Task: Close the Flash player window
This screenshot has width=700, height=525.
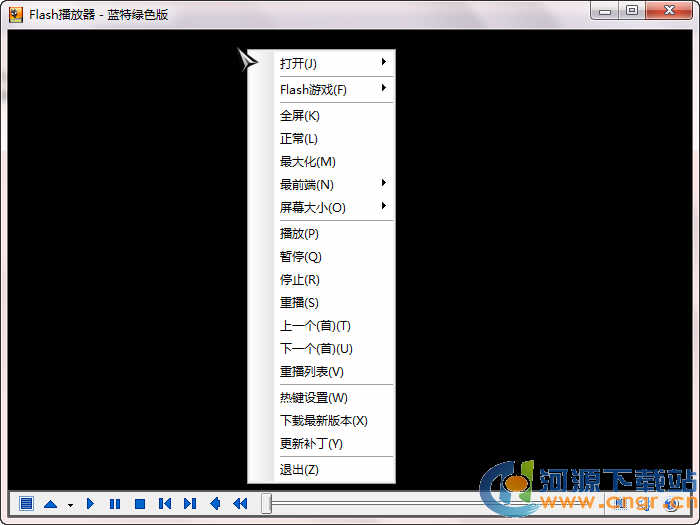Action: click(x=669, y=11)
